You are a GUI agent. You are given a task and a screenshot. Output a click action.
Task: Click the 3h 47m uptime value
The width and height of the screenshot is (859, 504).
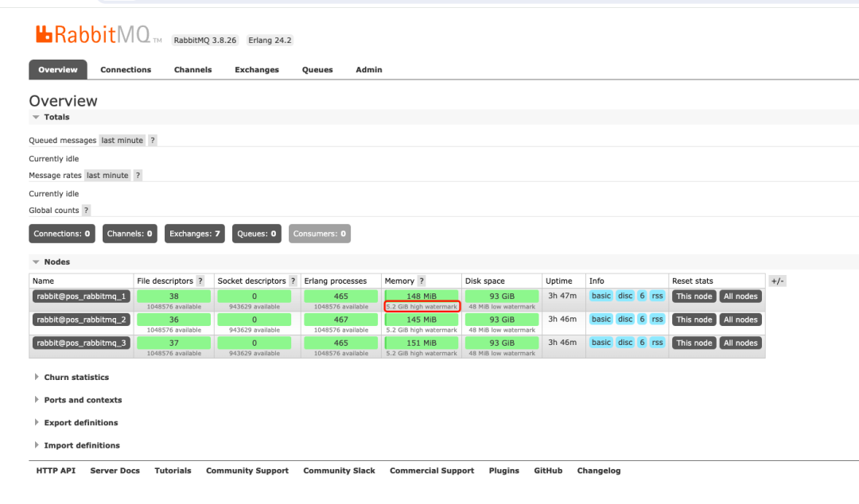[x=562, y=296]
